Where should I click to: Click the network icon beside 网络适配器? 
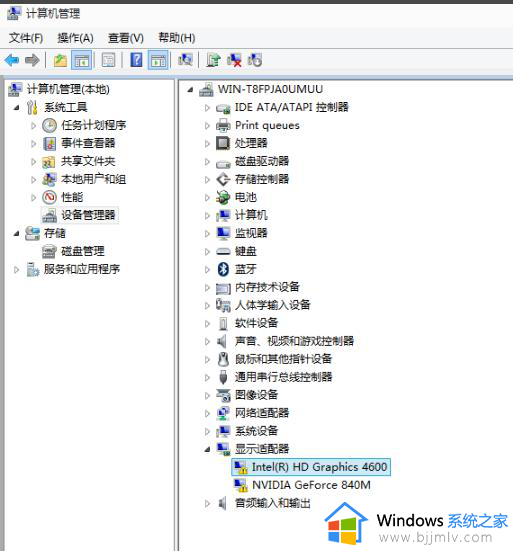[223, 413]
